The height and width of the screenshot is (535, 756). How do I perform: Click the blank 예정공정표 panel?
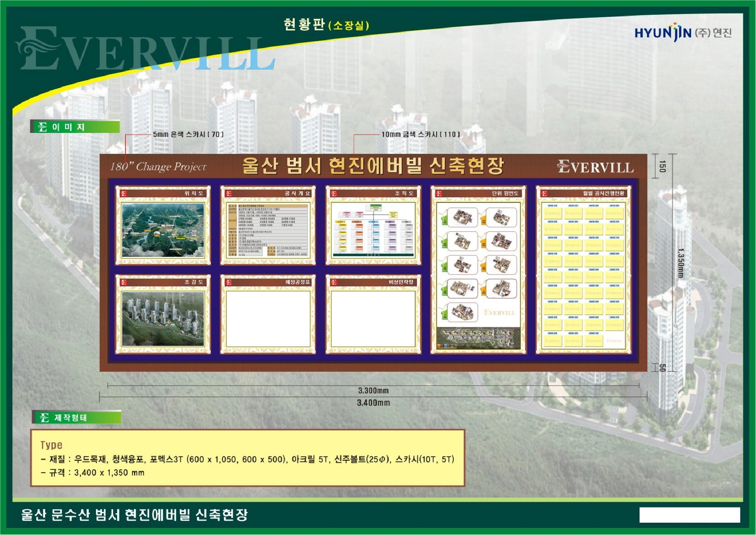[268, 319]
